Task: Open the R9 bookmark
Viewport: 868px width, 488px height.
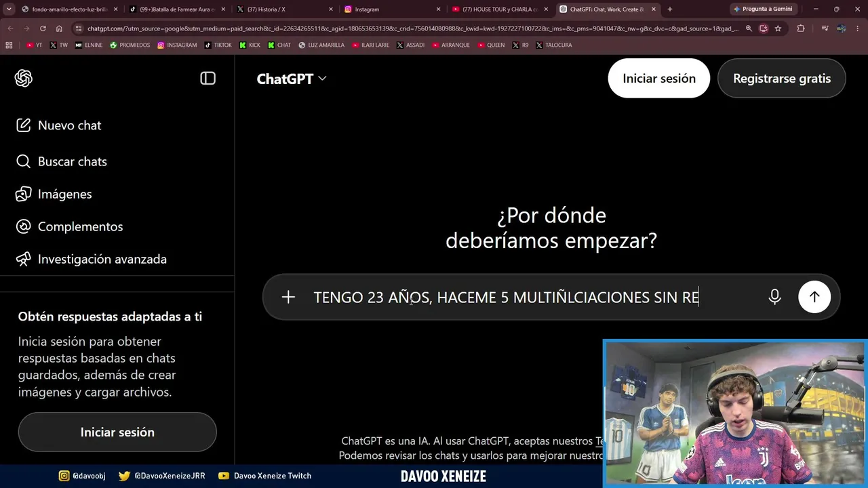Action: [520, 45]
